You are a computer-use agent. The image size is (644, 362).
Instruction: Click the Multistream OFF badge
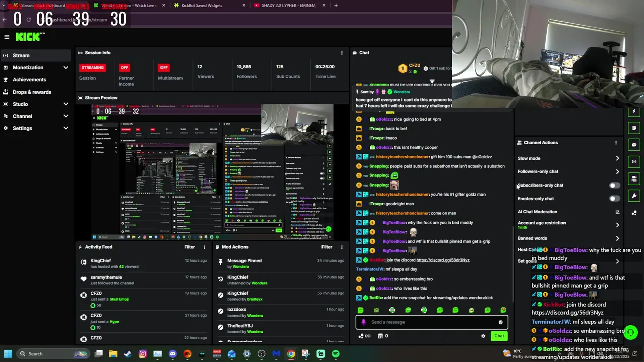pos(163,67)
